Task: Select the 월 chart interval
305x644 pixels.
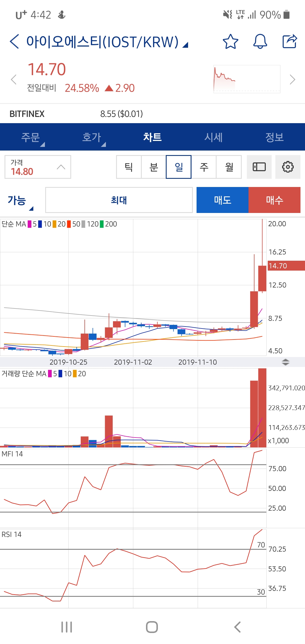Action: coord(229,167)
